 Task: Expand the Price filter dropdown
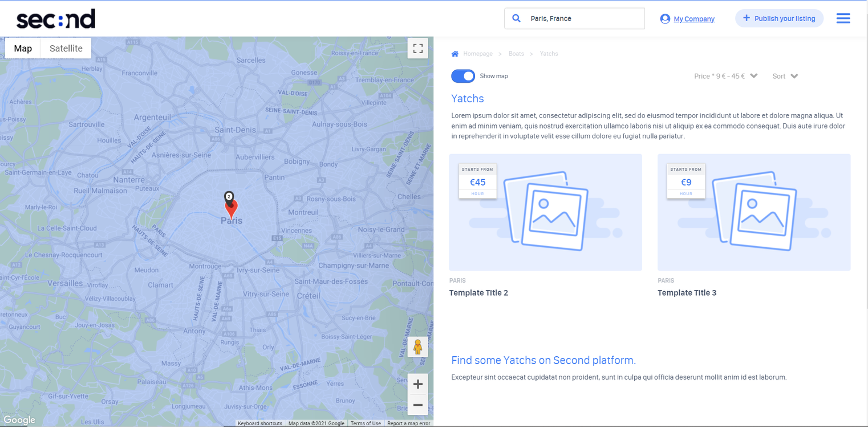tap(725, 76)
